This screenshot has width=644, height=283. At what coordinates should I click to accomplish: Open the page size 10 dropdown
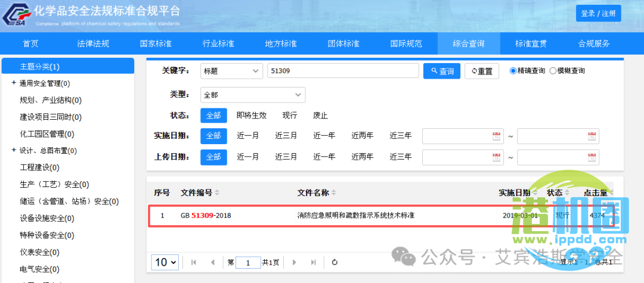click(166, 262)
